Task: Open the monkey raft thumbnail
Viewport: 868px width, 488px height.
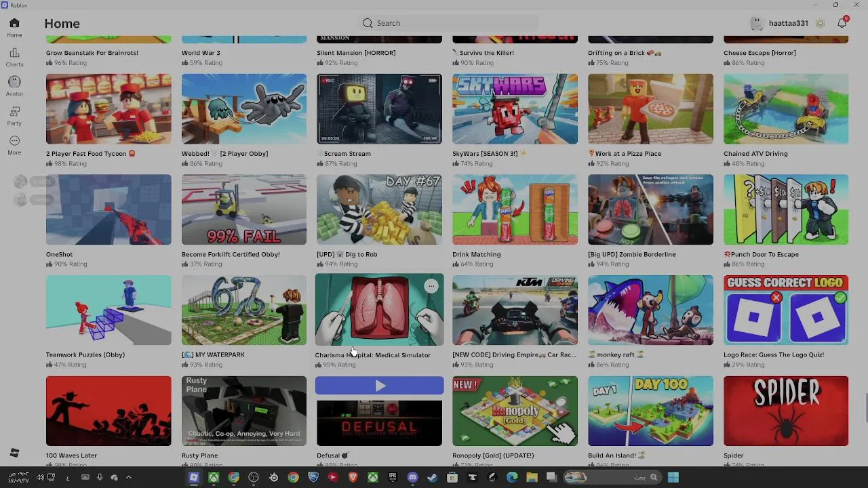Action: (650, 310)
